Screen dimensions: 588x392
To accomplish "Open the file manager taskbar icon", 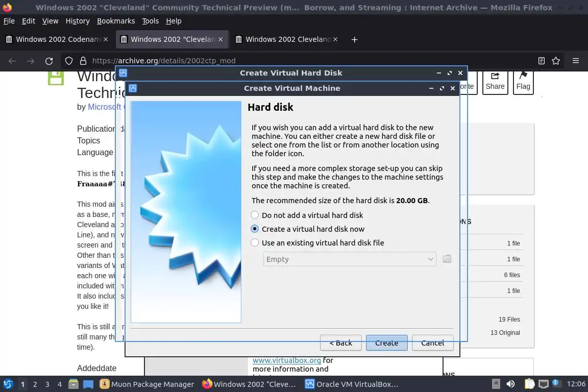I will [x=73, y=384].
